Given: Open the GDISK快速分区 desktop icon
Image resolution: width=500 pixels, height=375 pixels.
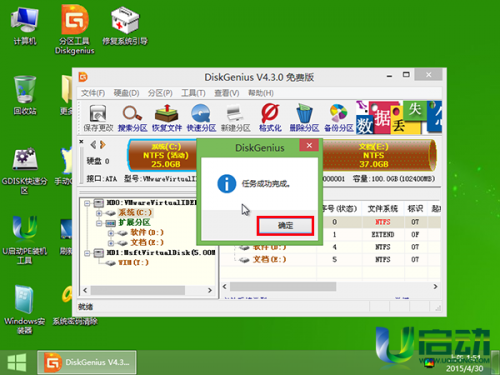Looking at the screenshot, I should [x=25, y=171].
